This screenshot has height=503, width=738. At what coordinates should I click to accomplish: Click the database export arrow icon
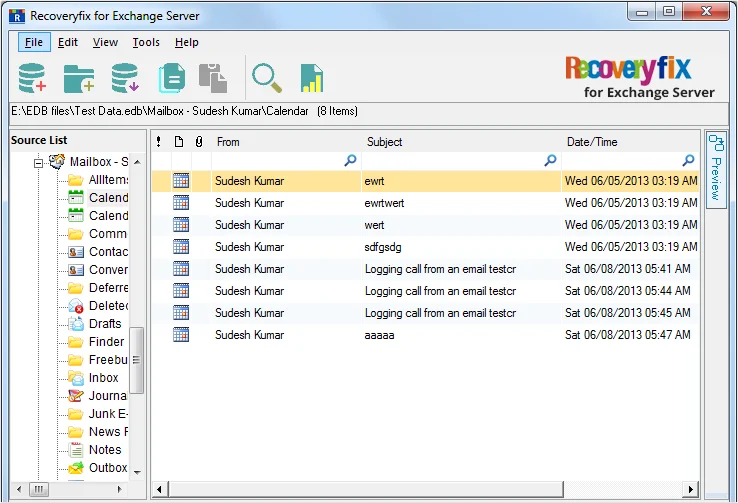pyautogui.click(x=125, y=78)
